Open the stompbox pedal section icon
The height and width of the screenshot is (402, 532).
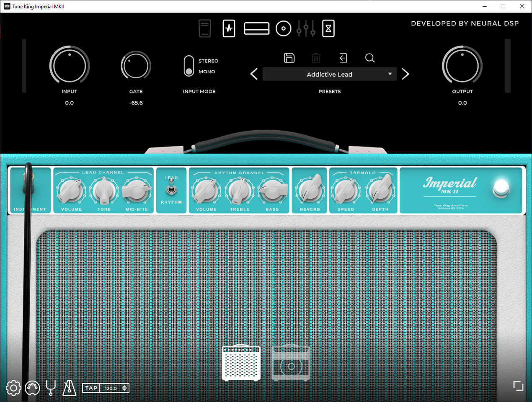(x=205, y=28)
